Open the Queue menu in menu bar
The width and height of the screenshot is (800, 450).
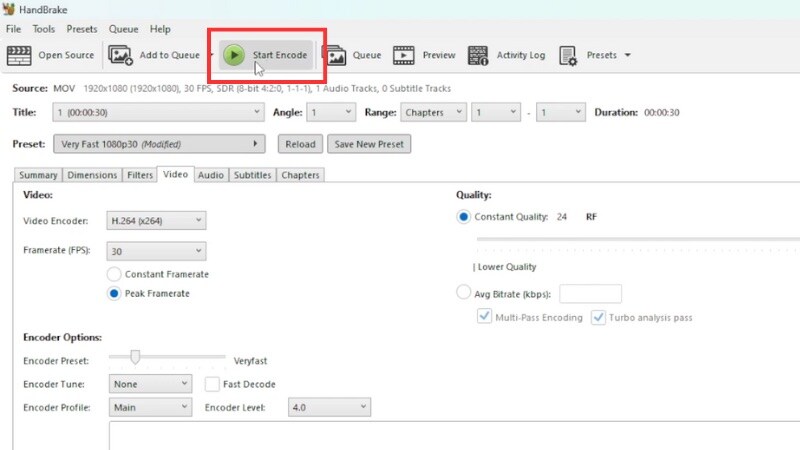(x=123, y=29)
